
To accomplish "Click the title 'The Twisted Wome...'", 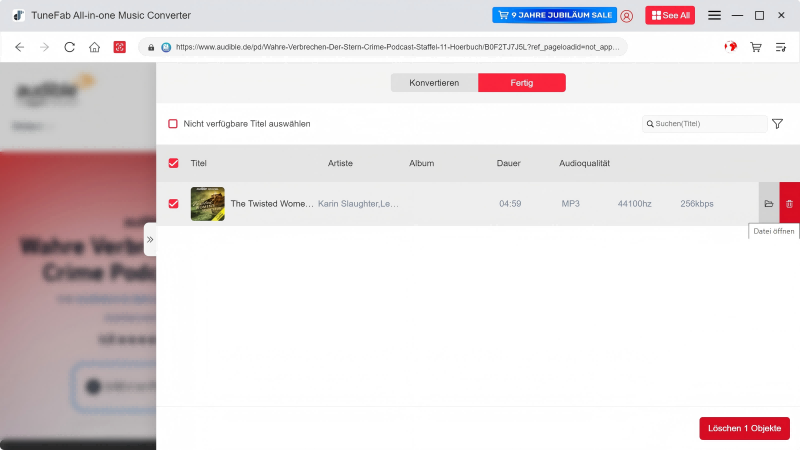I will (272, 204).
